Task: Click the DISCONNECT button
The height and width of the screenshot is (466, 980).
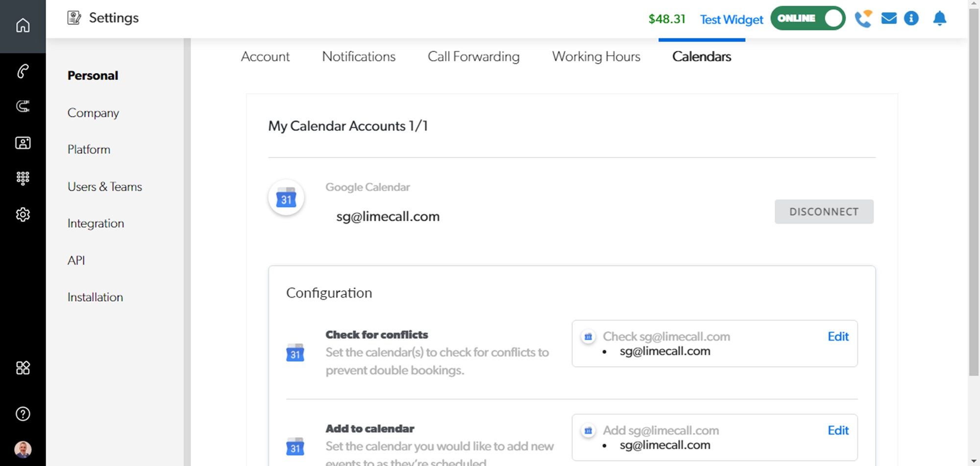Action: click(824, 211)
